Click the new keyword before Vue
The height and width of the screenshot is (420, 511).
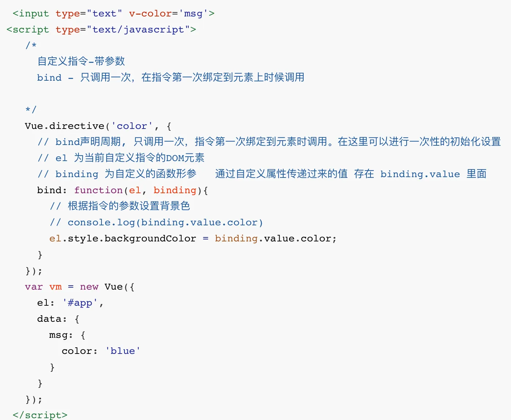(x=89, y=287)
